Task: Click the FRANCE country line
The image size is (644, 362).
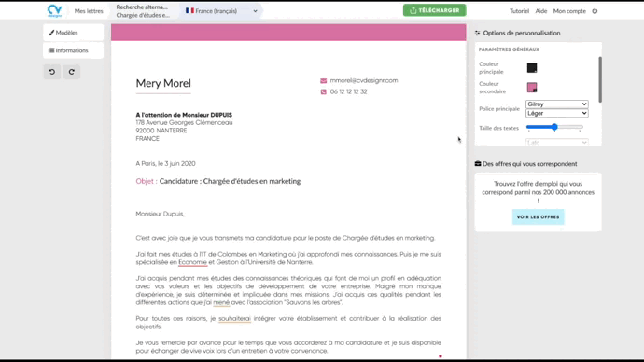Action: [147, 139]
